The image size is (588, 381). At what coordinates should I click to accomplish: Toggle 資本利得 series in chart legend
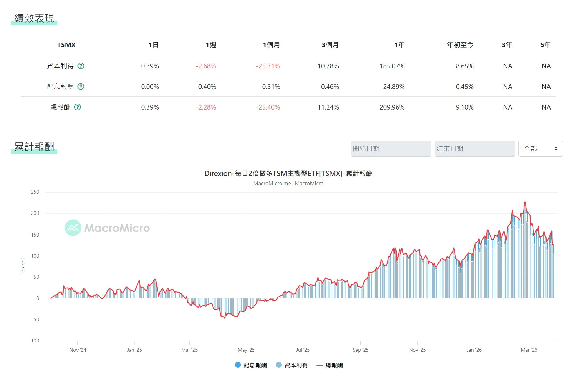[x=296, y=365]
